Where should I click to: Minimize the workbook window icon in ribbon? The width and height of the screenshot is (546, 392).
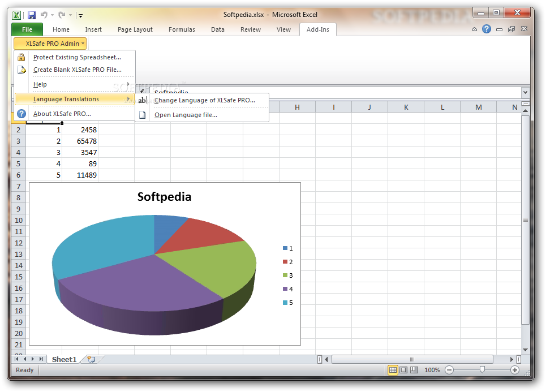499,29
